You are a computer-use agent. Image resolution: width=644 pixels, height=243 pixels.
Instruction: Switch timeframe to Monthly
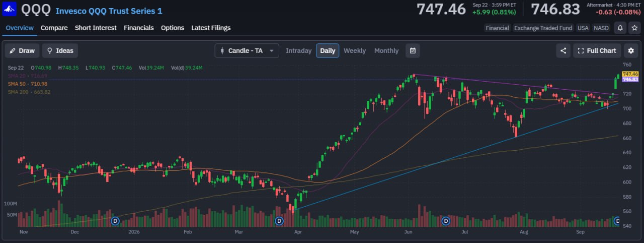tap(386, 50)
